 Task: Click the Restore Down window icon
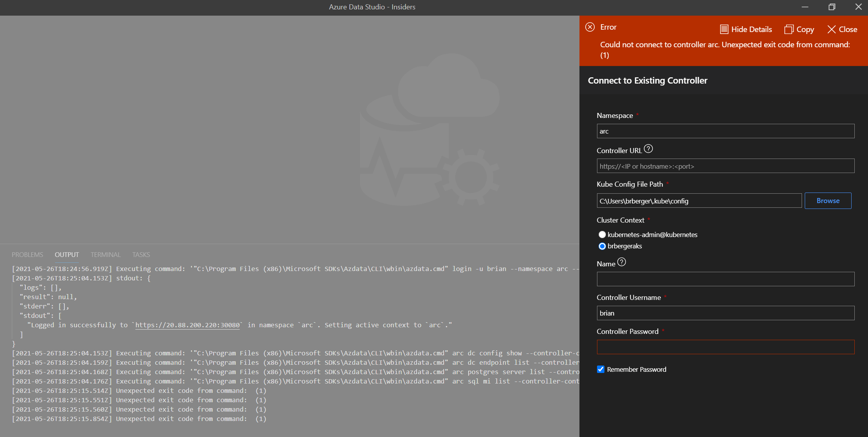click(x=832, y=7)
